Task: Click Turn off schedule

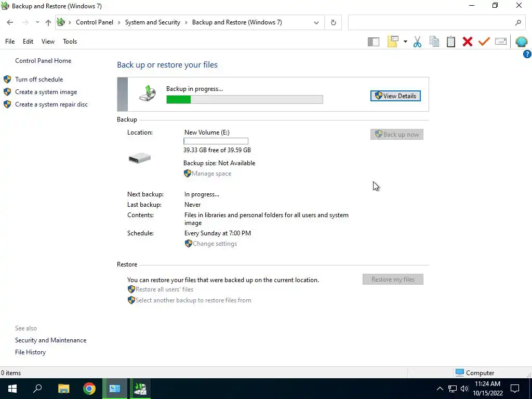Action: coord(39,79)
